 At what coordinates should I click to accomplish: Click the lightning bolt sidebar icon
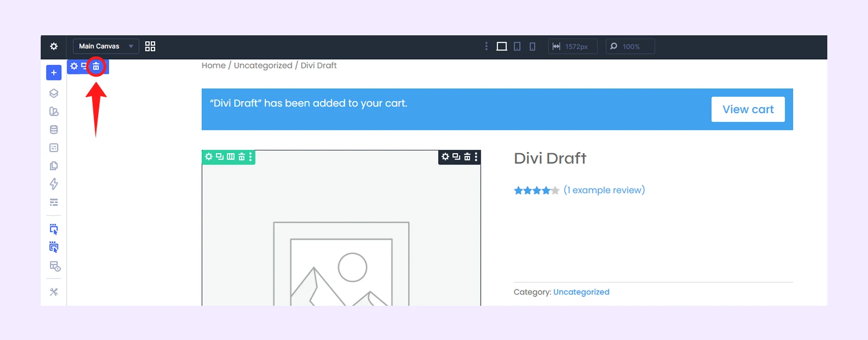click(54, 184)
